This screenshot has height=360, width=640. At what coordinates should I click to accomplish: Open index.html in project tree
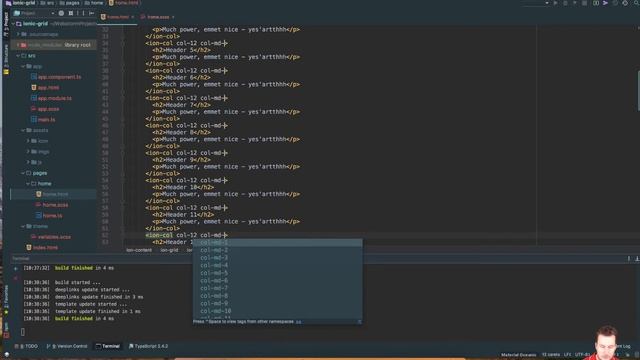coord(45,247)
